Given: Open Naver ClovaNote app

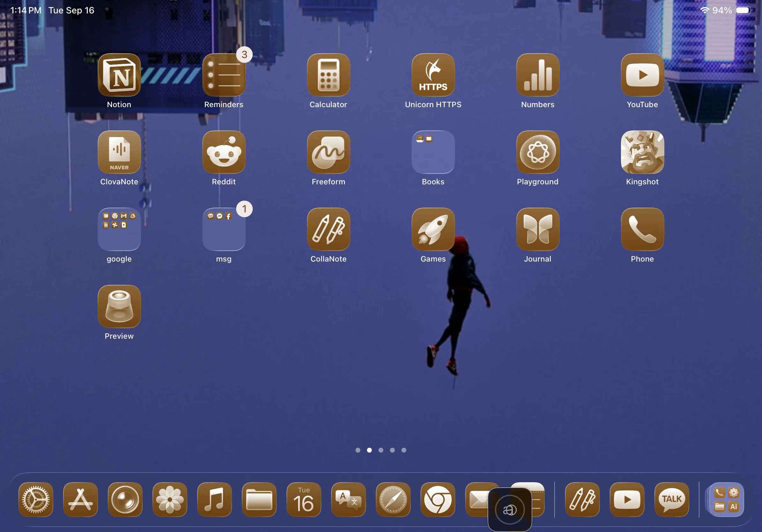Looking at the screenshot, I should [x=119, y=152].
